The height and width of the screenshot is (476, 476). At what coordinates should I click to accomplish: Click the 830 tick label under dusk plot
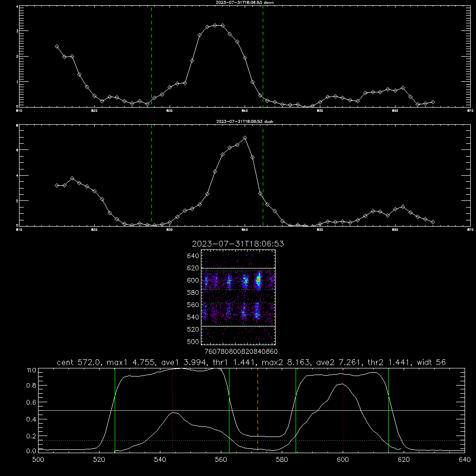pos(169,230)
